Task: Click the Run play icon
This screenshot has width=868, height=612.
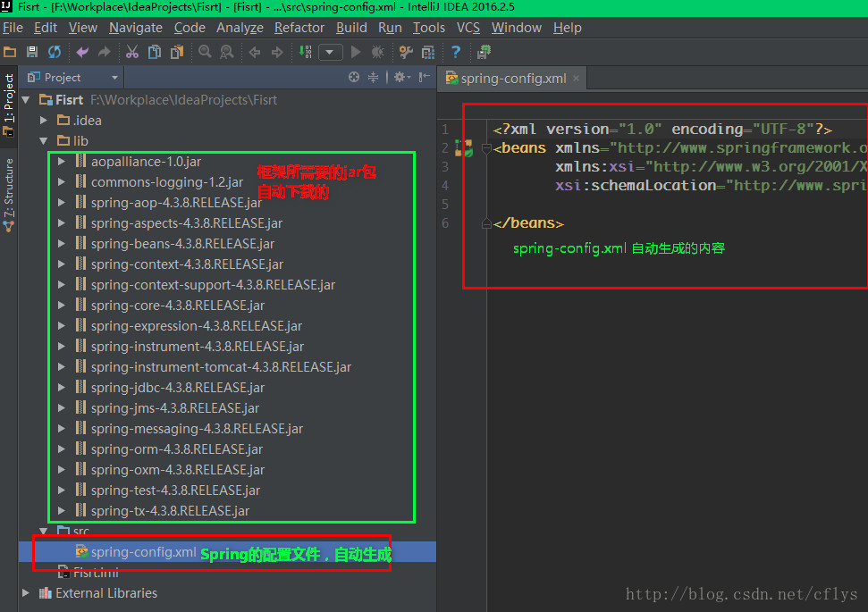Action: pos(356,52)
